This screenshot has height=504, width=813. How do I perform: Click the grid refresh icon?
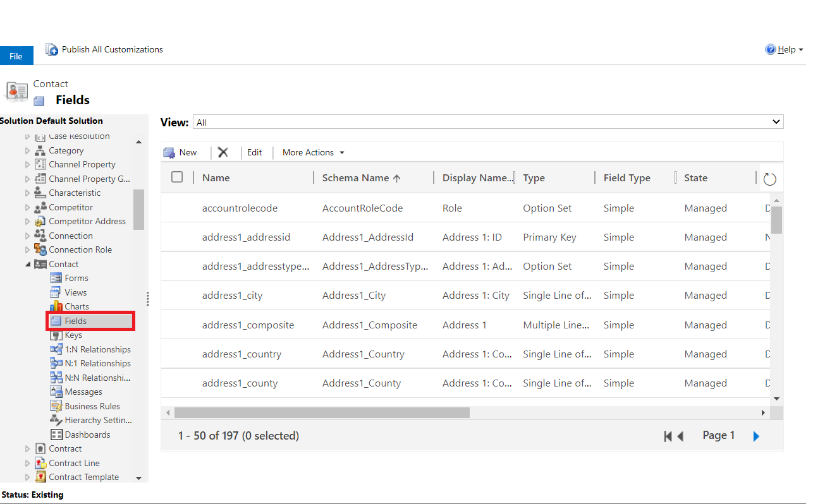pyautogui.click(x=769, y=179)
